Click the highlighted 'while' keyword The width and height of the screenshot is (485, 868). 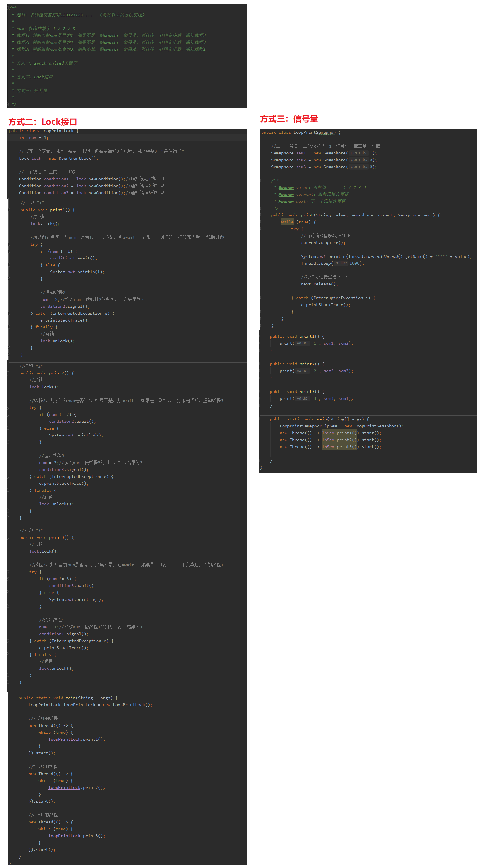point(287,222)
